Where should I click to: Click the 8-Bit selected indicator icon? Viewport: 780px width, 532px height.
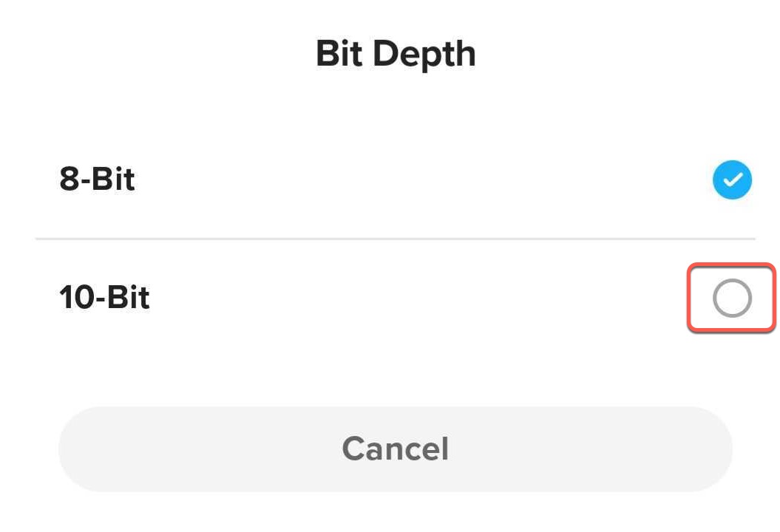732,179
